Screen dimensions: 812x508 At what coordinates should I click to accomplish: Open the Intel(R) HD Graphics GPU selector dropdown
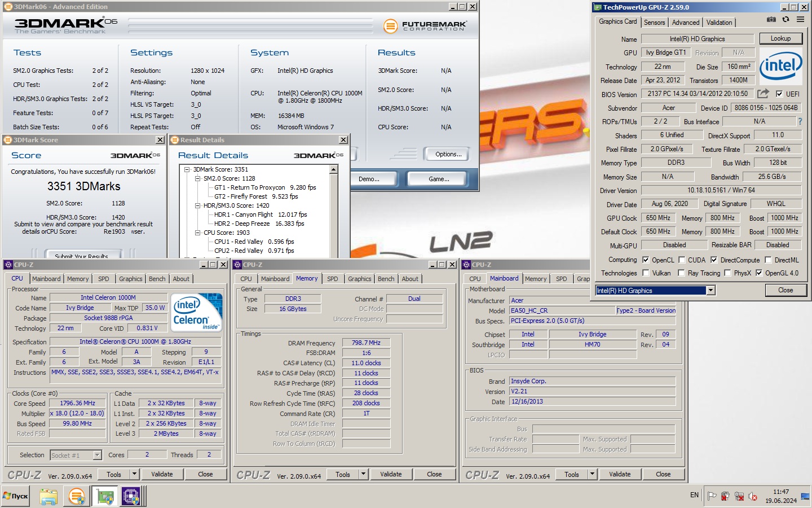pyautogui.click(x=710, y=290)
